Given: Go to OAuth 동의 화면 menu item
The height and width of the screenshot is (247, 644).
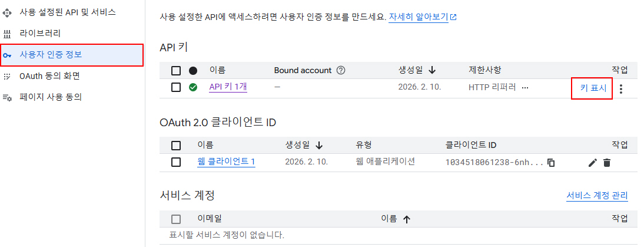Looking at the screenshot, I should (49, 76).
